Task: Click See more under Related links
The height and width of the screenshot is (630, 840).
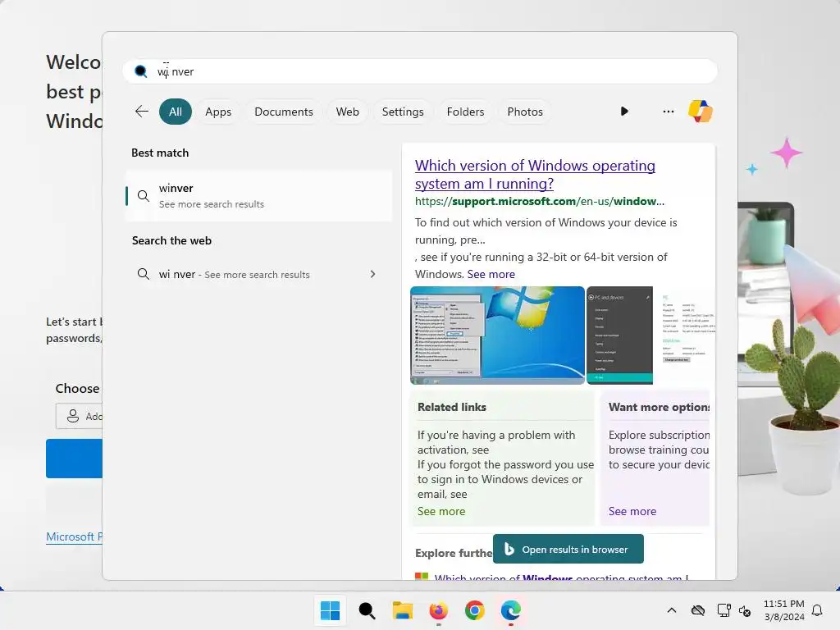Action: [x=441, y=512]
